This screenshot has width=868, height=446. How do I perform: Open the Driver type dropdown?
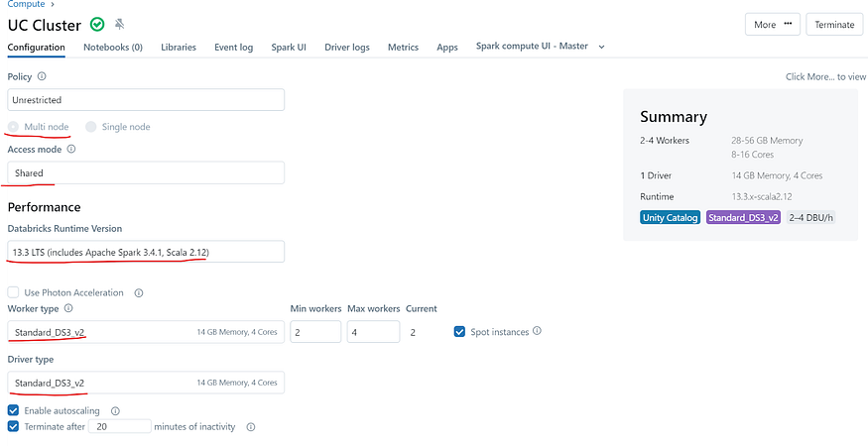pyautogui.click(x=146, y=383)
